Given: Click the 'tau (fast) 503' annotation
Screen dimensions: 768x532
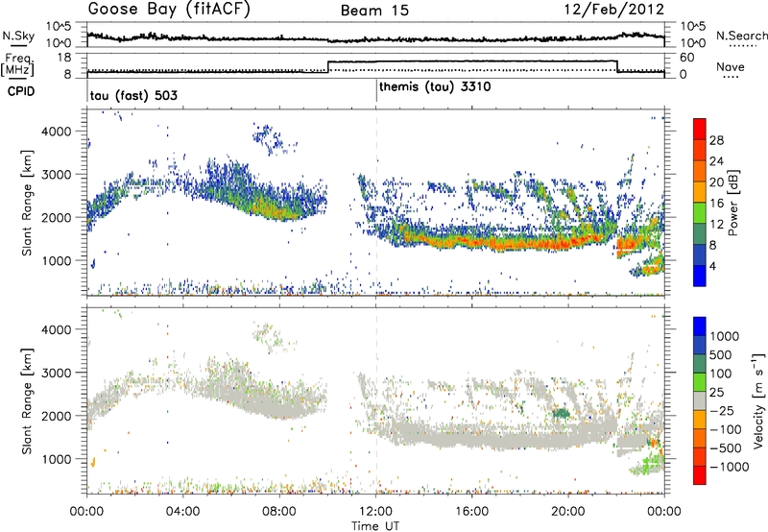Looking at the screenshot, I should click(x=133, y=95).
